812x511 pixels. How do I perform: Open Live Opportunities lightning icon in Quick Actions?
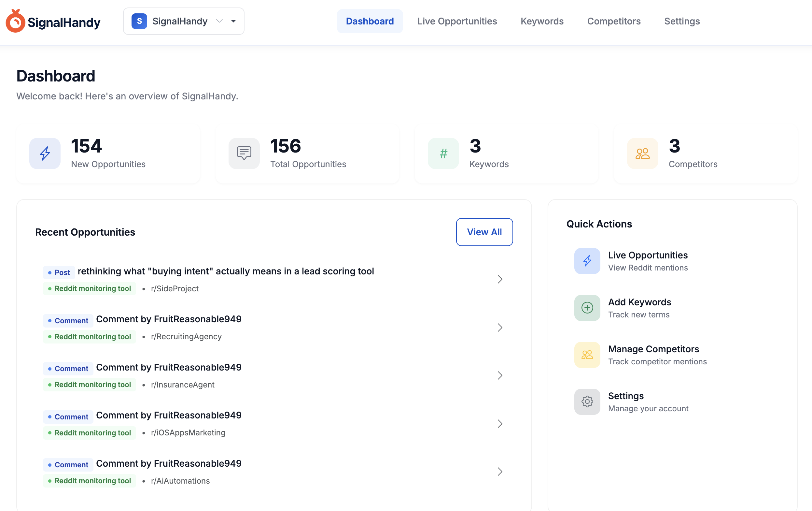coord(587,261)
